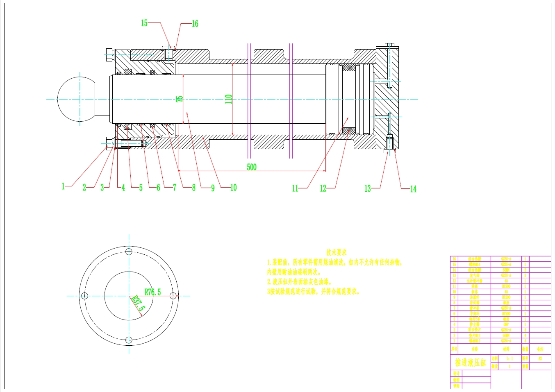Click the 活塞杆 name in parts list row 9
555x392 pixels.
click(475, 297)
